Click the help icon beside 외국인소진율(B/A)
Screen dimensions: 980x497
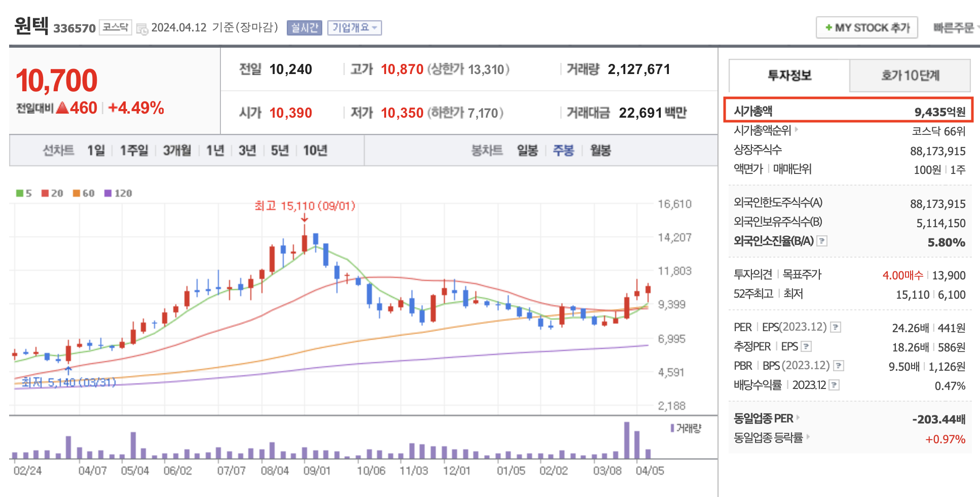point(822,242)
